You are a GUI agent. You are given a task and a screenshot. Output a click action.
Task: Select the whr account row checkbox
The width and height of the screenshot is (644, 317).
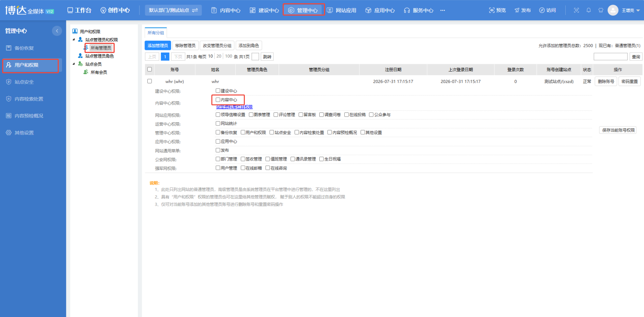[149, 81]
